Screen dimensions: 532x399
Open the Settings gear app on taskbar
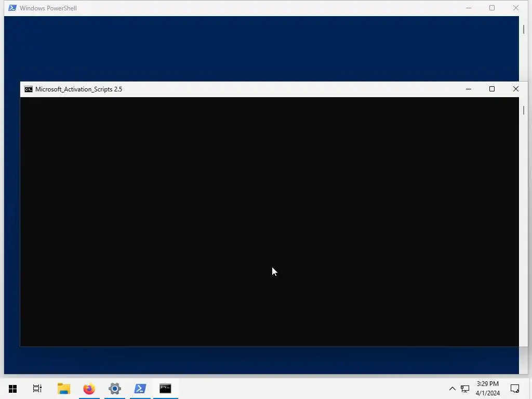tap(115, 389)
